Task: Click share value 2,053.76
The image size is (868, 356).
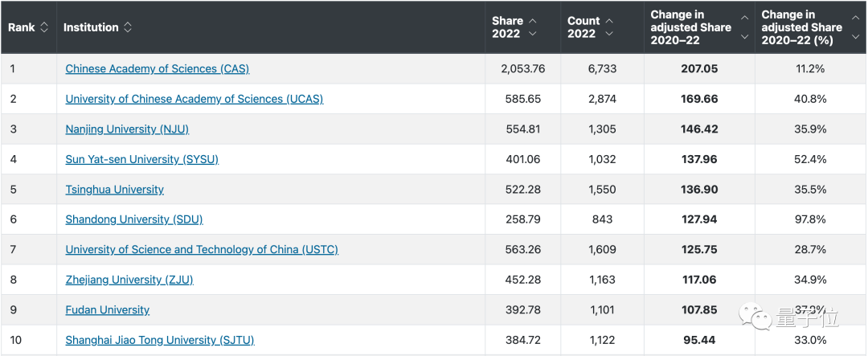Action: (523, 69)
